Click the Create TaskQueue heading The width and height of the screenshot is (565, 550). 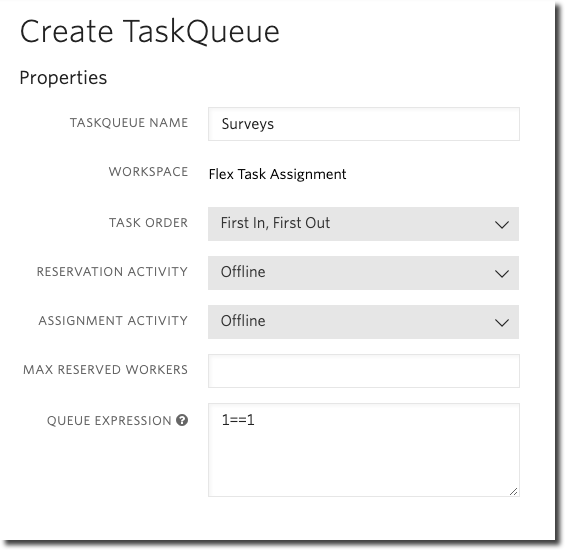[x=150, y=32]
